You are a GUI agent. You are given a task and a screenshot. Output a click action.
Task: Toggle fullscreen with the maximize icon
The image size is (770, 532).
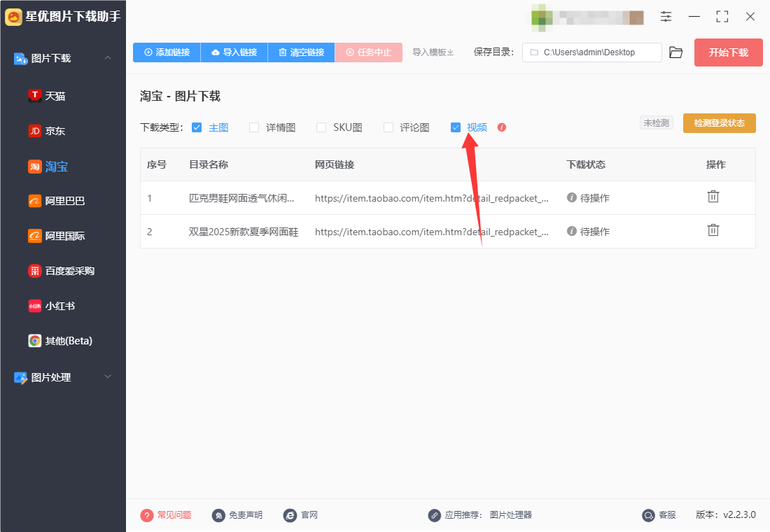[722, 17]
